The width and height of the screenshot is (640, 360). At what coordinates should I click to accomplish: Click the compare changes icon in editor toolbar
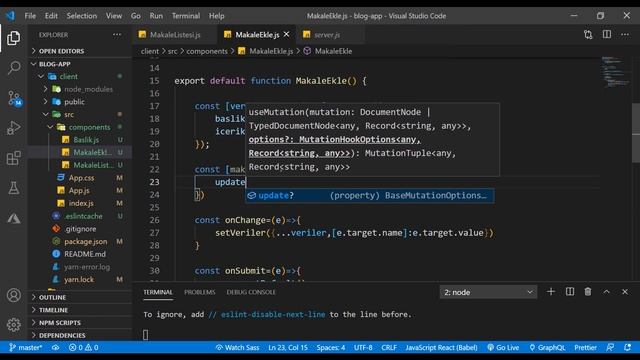[x=588, y=35]
